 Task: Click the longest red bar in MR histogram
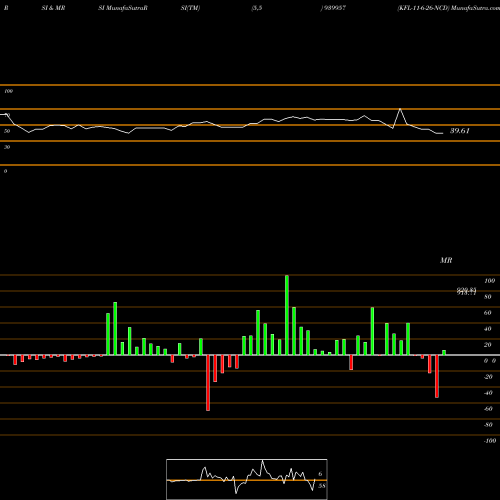(x=208, y=383)
